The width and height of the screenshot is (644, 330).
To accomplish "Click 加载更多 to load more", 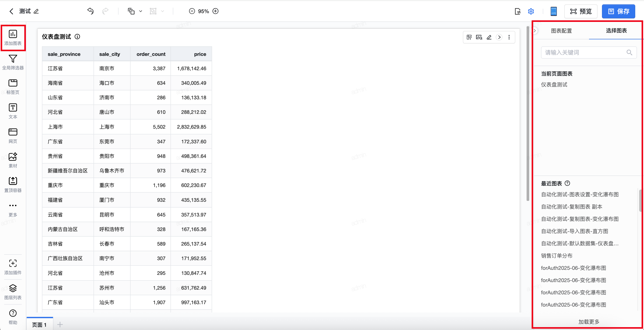I will (x=589, y=322).
